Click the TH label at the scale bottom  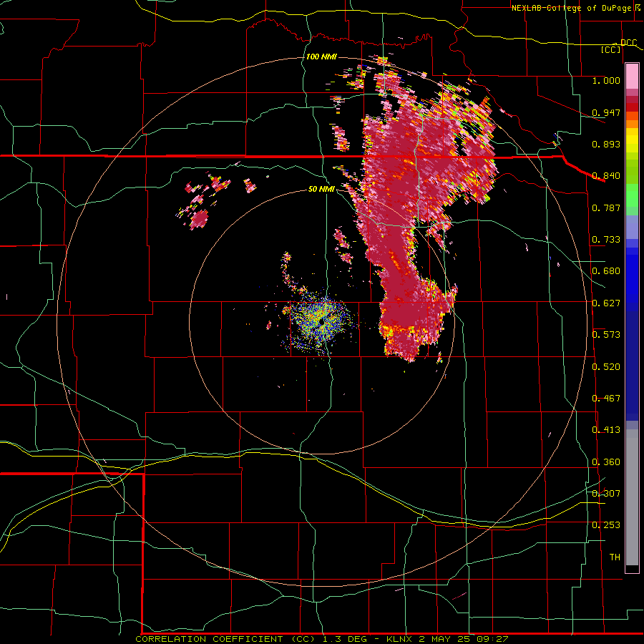(x=615, y=557)
